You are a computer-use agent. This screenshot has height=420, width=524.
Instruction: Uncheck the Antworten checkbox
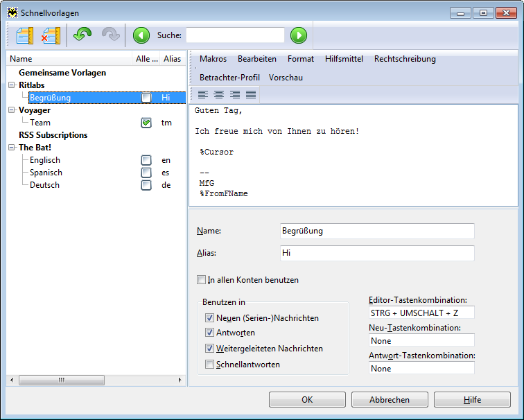tap(210, 333)
